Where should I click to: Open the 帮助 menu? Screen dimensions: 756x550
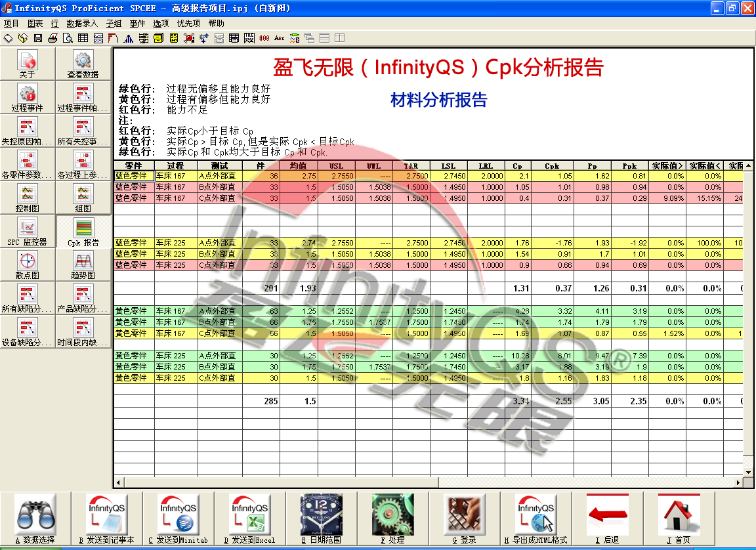pos(217,23)
